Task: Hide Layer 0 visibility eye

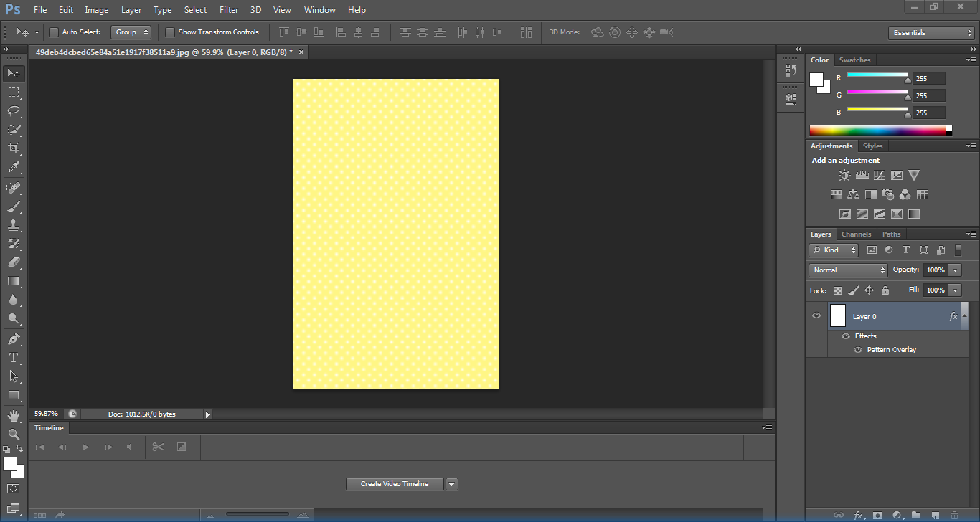Action: coord(816,316)
